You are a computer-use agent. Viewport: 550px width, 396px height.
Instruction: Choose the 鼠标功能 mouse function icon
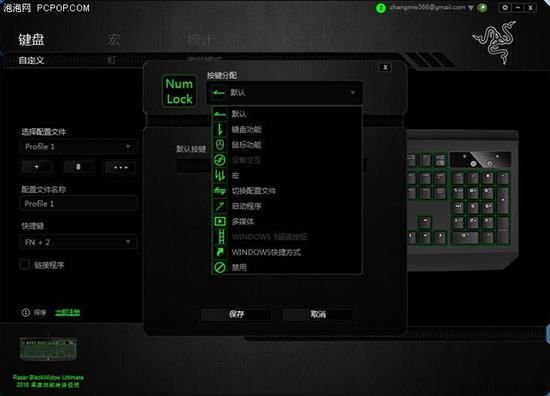[x=220, y=145]
